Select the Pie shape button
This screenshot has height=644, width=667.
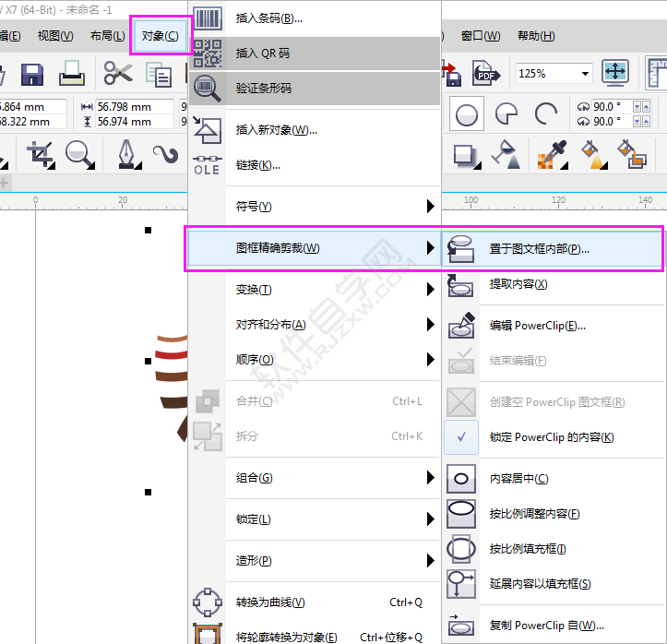tap(506, 113)
